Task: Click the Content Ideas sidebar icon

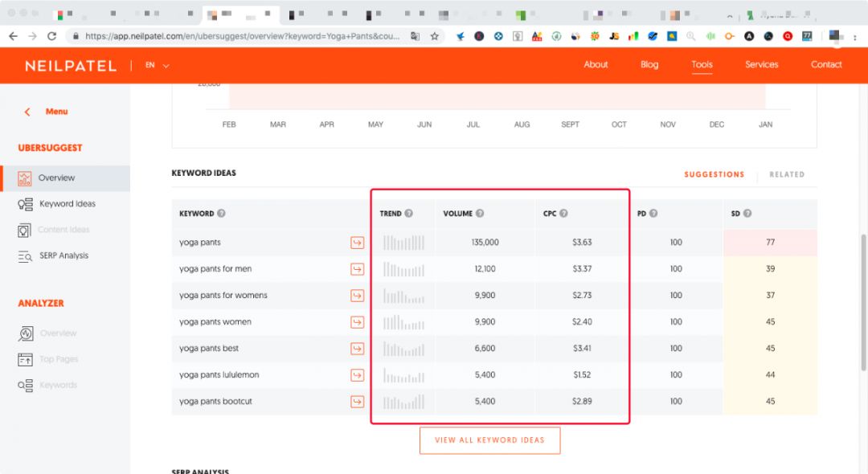Action: (24, 230)
